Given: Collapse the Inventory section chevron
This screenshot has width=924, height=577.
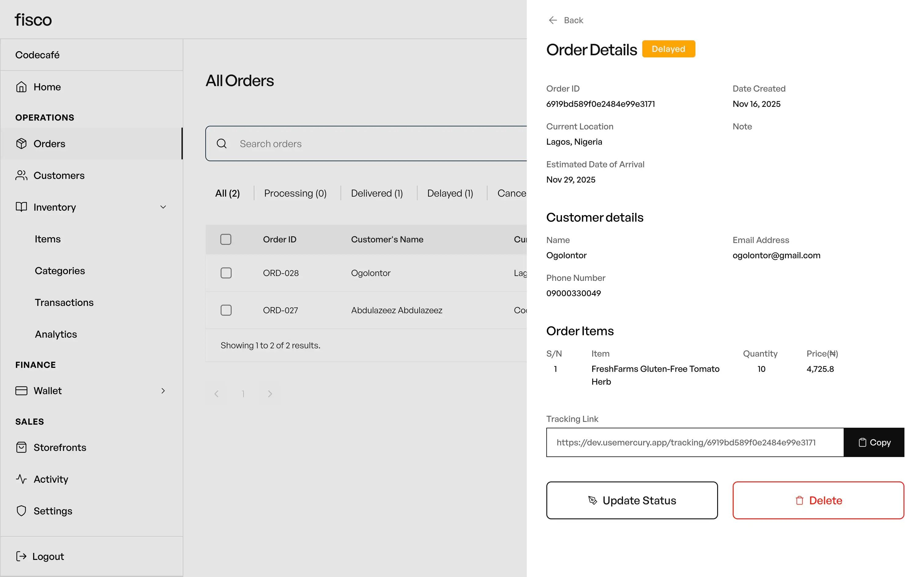Looking at the screenshot, I should pyautogui.click(x=163, y=207).
